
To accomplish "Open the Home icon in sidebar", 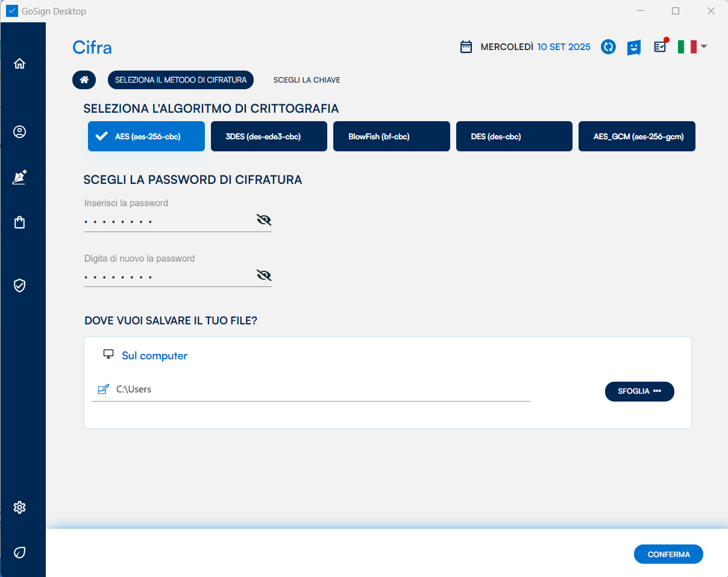I will [20, 63].
